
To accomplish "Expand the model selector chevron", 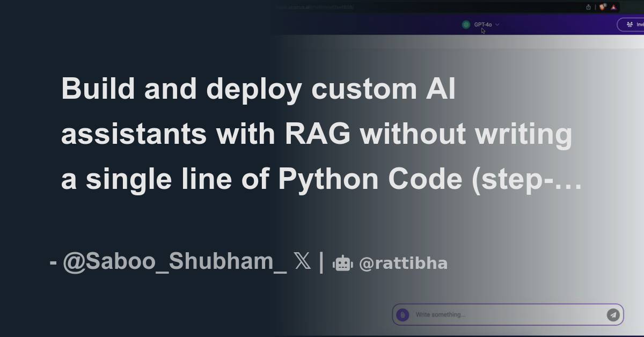I will [x=496, y=24].
